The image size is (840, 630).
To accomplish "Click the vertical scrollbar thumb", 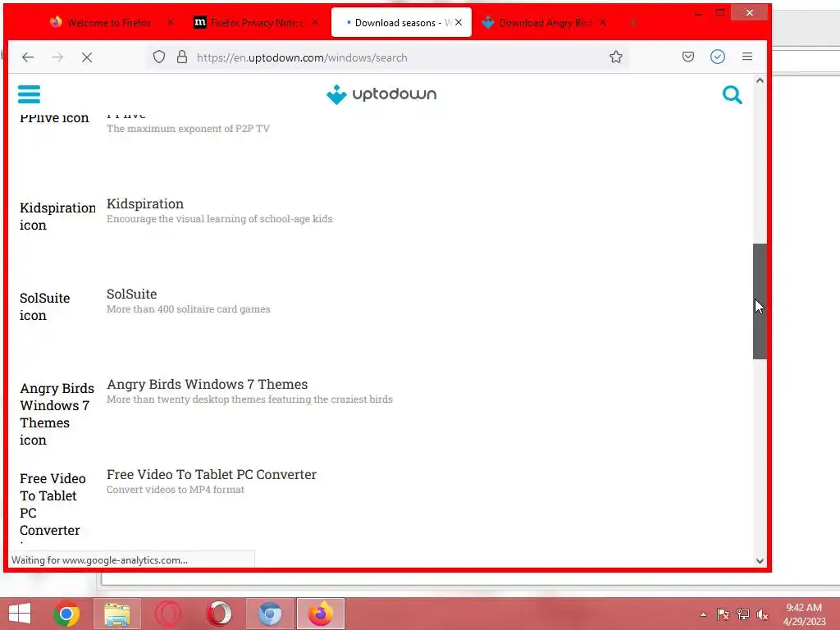I will [x=760, y=301].
